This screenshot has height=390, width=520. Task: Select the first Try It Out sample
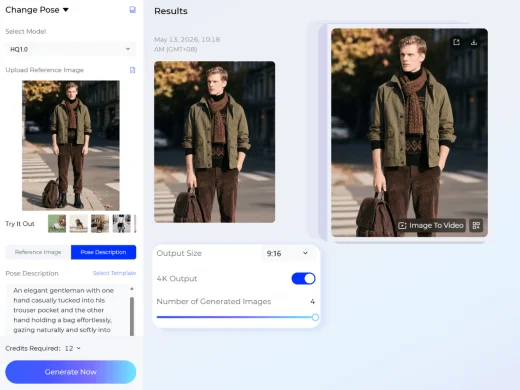pos(57,223)
